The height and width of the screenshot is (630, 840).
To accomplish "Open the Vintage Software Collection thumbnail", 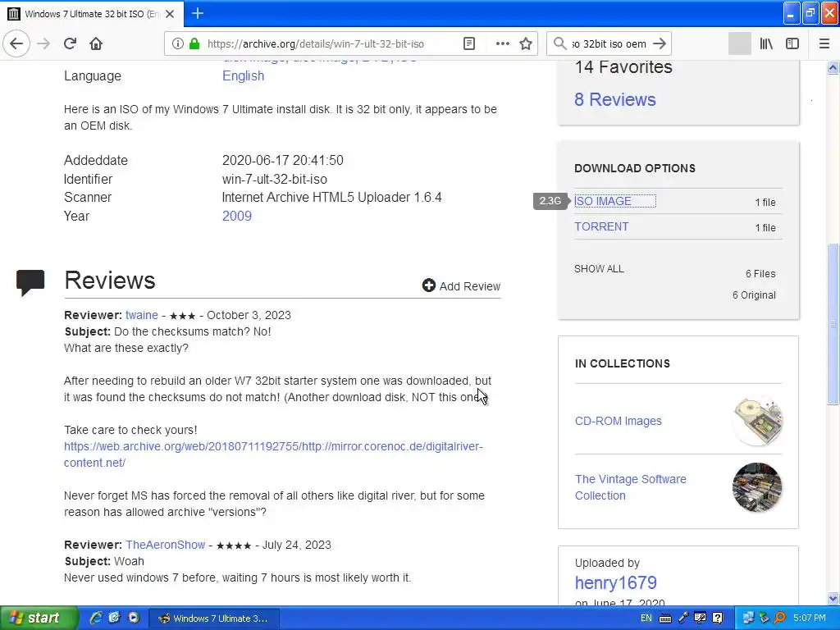I will 757,487.
